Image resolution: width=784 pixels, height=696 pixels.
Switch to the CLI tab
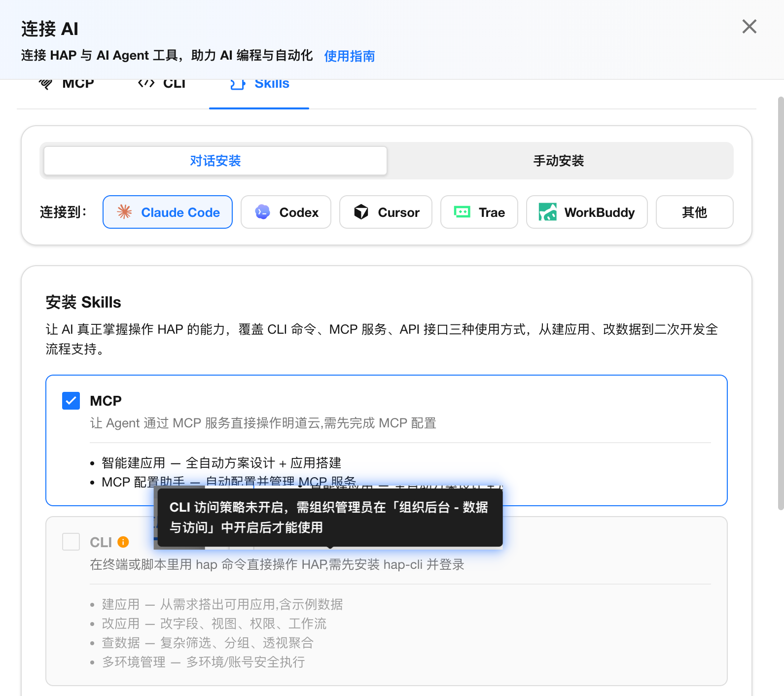[x=162, y=84]
